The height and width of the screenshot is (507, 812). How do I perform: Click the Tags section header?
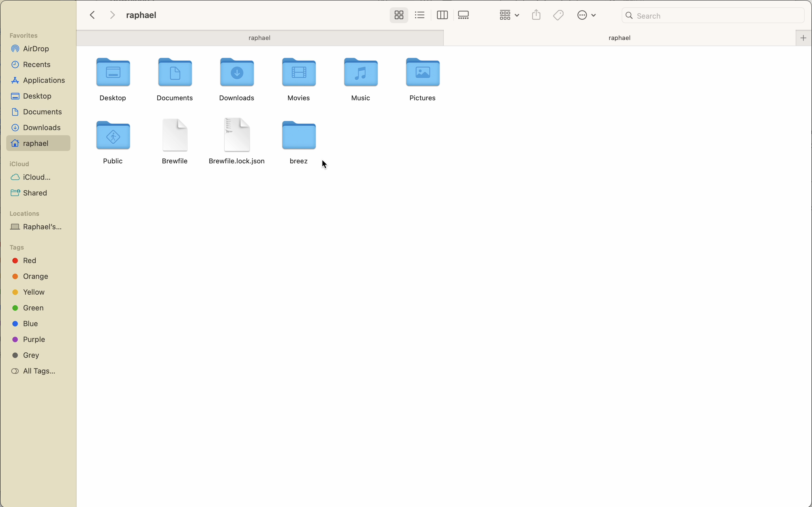tap(17, 248)
